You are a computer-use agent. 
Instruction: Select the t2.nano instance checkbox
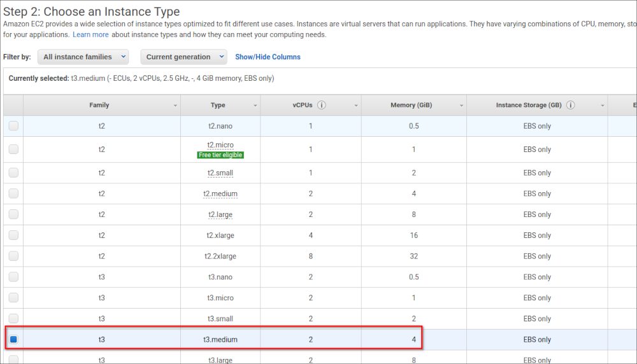pos(13,126)
